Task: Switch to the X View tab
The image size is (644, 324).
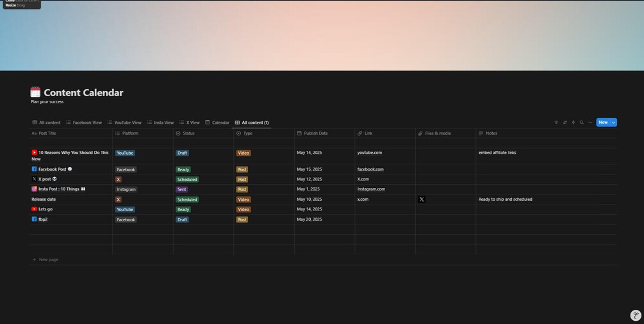Action: tap(189, 123)
